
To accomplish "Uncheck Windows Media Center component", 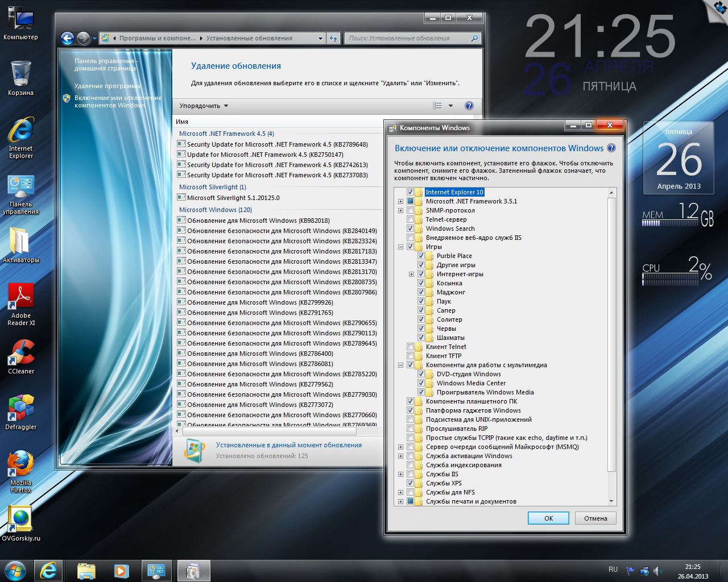I will (421, 383).
